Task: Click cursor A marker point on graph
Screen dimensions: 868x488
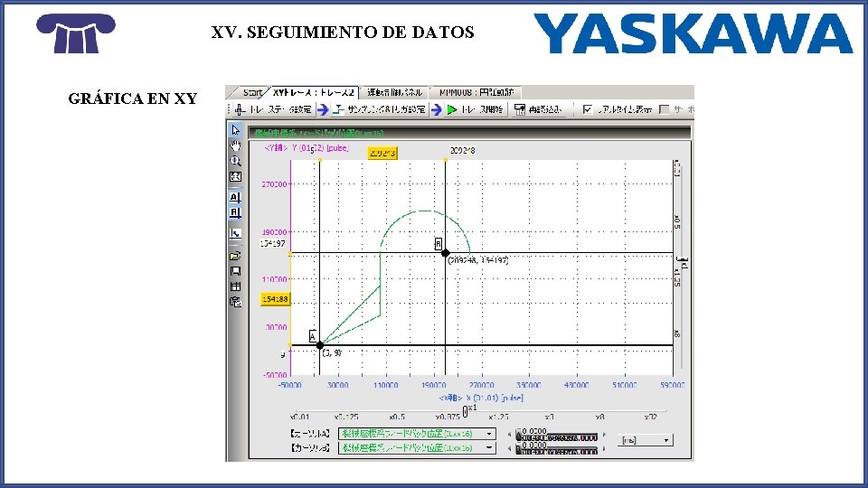Action: 320,345
